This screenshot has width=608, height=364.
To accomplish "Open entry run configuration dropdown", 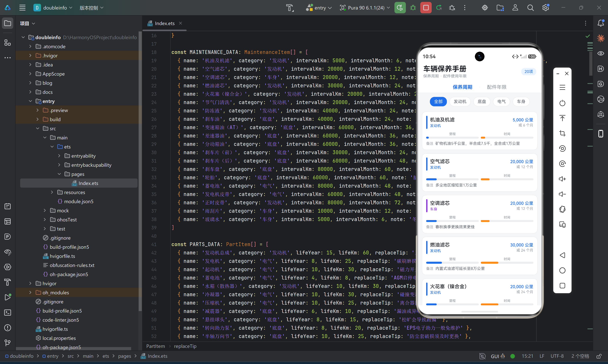I will (319, 8).
